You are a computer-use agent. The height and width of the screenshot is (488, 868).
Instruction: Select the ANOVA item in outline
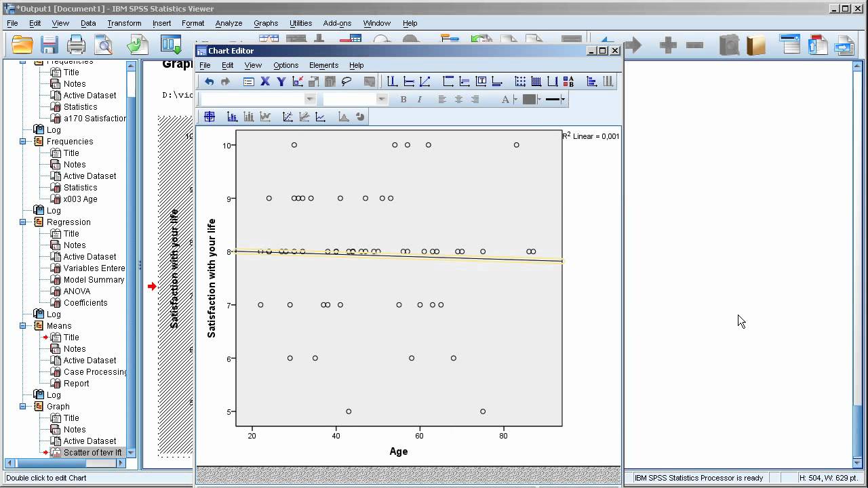(x=77, y=291)
